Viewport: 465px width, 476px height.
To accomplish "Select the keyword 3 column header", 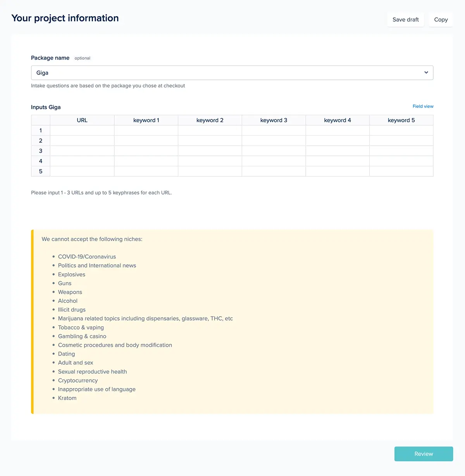I will [x=274, y=120].
